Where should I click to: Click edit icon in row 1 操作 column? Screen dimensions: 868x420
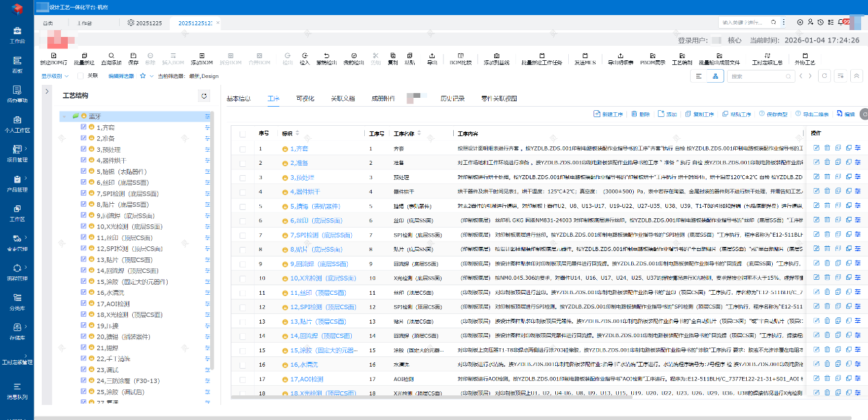pyautogui.click(x=816, y=148)
